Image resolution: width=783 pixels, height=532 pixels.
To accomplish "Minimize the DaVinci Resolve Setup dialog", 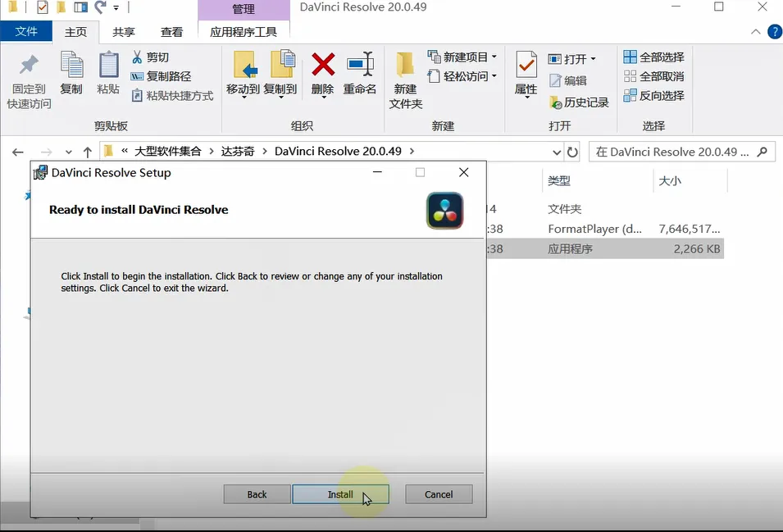I will click(x=377, y=172).
